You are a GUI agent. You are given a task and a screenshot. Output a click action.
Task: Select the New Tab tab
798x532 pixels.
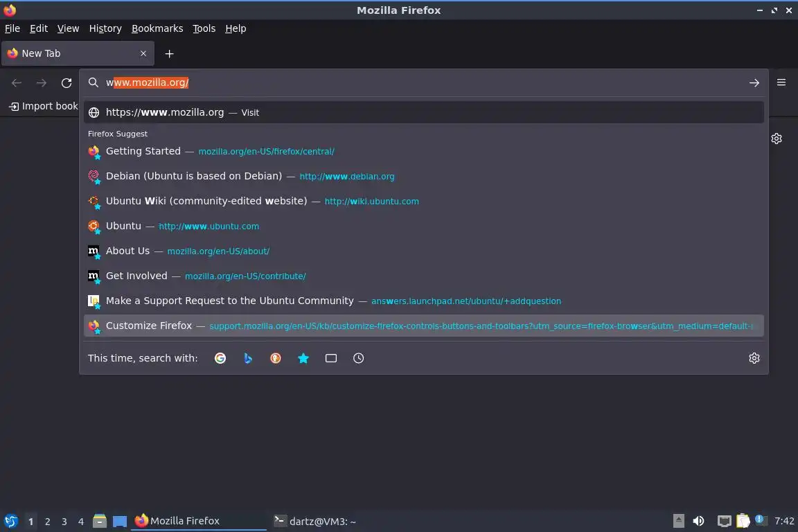pyautogui.click(x=78, y=53)
